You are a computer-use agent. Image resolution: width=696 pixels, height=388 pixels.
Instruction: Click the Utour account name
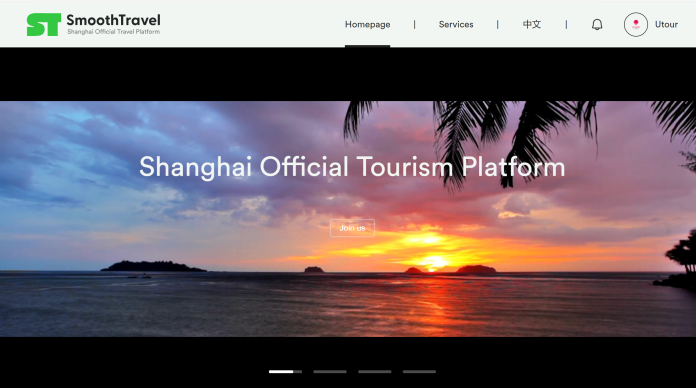(666, 24)
